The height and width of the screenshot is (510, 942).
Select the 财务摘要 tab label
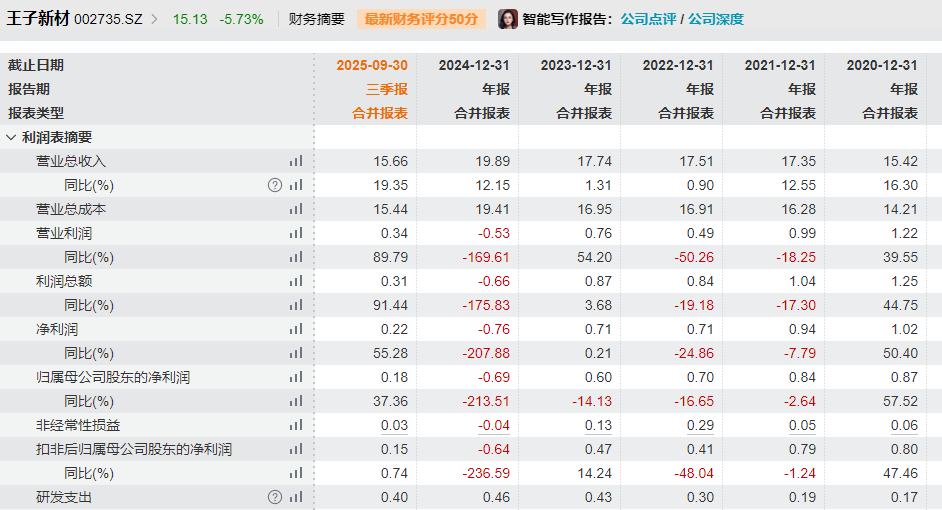(x=317, y=19)
